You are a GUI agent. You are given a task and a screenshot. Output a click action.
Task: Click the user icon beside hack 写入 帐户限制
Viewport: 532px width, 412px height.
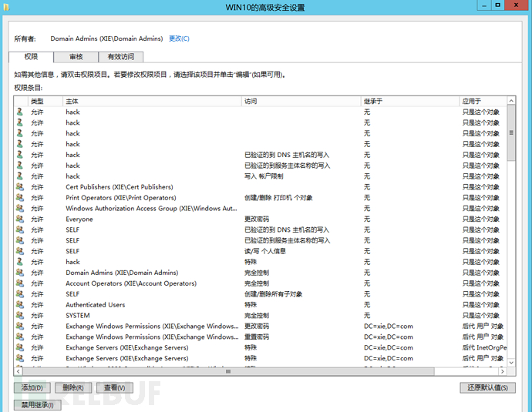[20, 176]
